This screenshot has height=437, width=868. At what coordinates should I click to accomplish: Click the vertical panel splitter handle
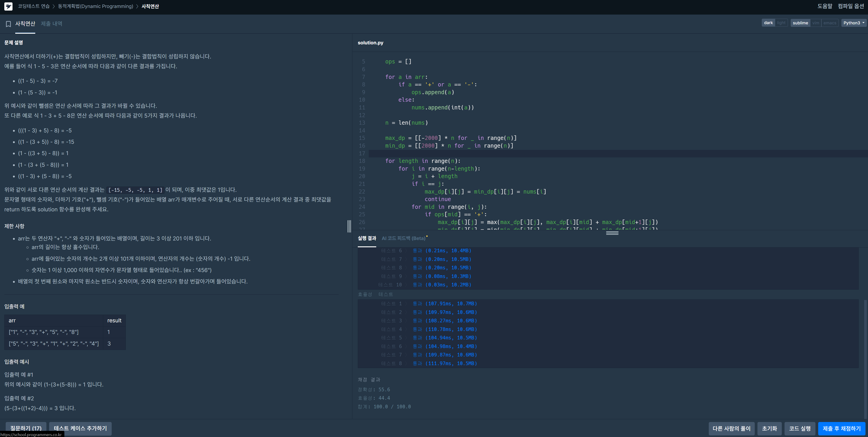[349, 226]
